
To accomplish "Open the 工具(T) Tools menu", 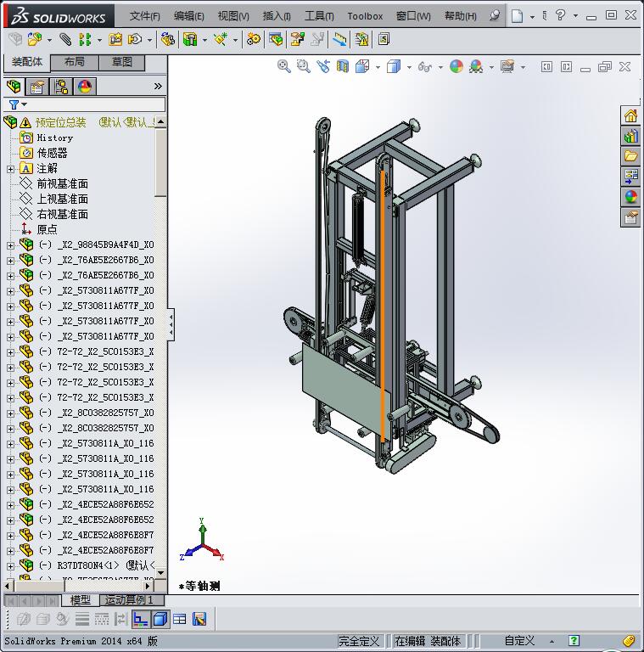I will point(319,16).
